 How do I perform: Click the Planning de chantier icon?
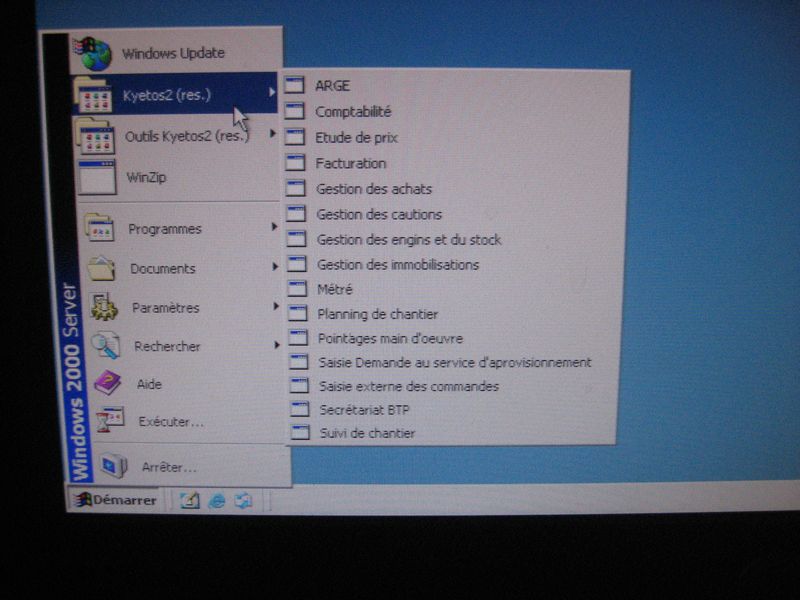pos(298,313)
